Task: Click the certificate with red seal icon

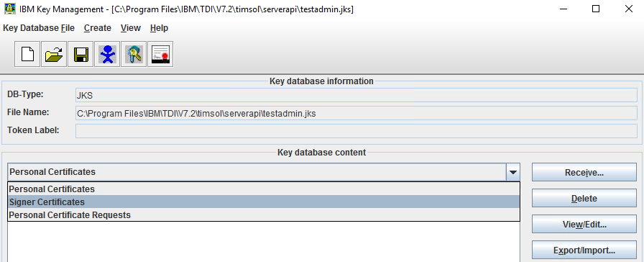Action: pyautogui.click(x=160, y=54)
